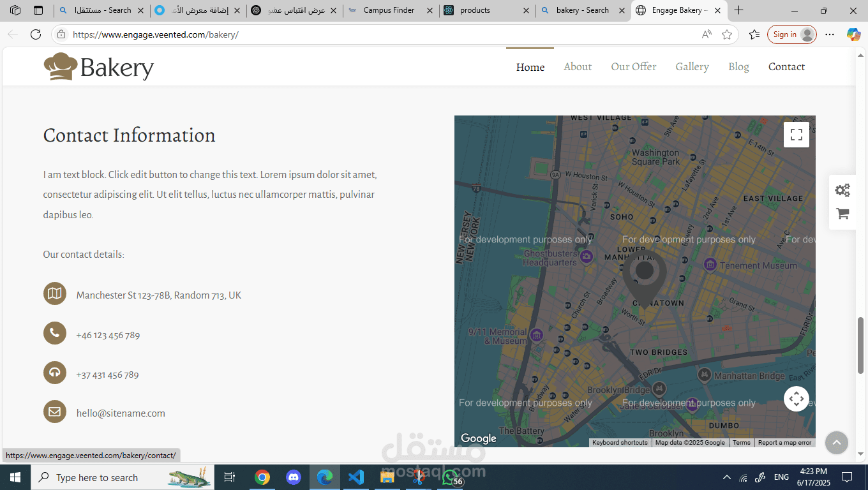Click Keyboard shortcuts on the map
This screenshot has width=868, height=490.
pos(620,443)
